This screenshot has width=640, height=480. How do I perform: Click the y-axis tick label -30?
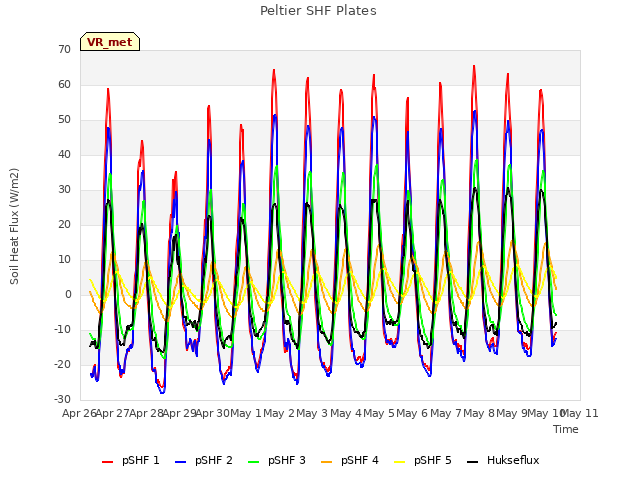coord(63,400)
